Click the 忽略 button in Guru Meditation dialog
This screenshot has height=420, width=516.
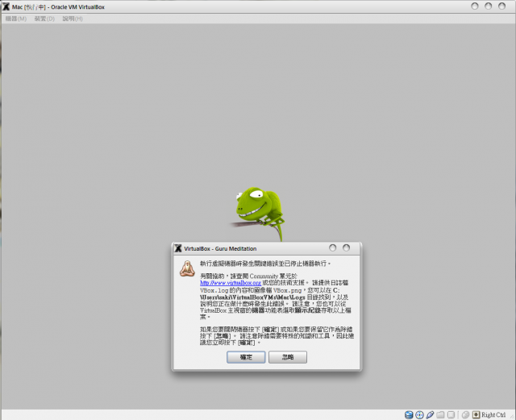point(288,357)
